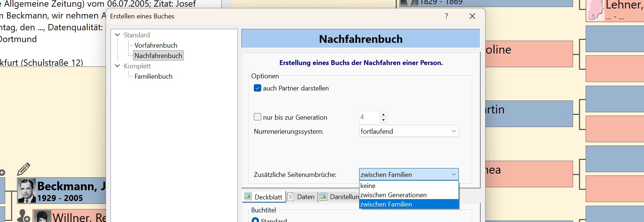This screenshot has height=222, width=644.
Task: Click the Deckblatt tab picture icon
Action: 248,197
